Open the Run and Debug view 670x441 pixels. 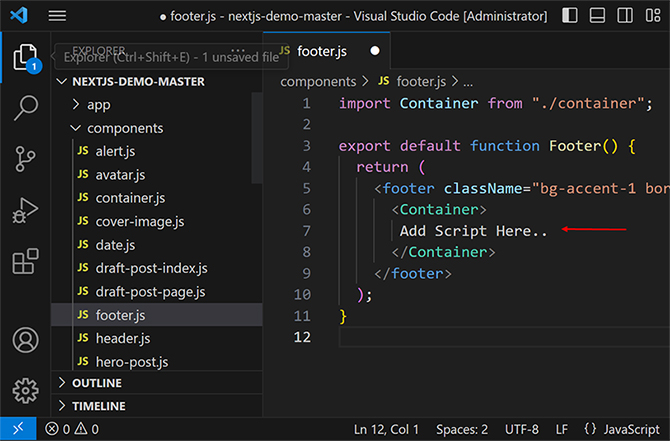25,211
